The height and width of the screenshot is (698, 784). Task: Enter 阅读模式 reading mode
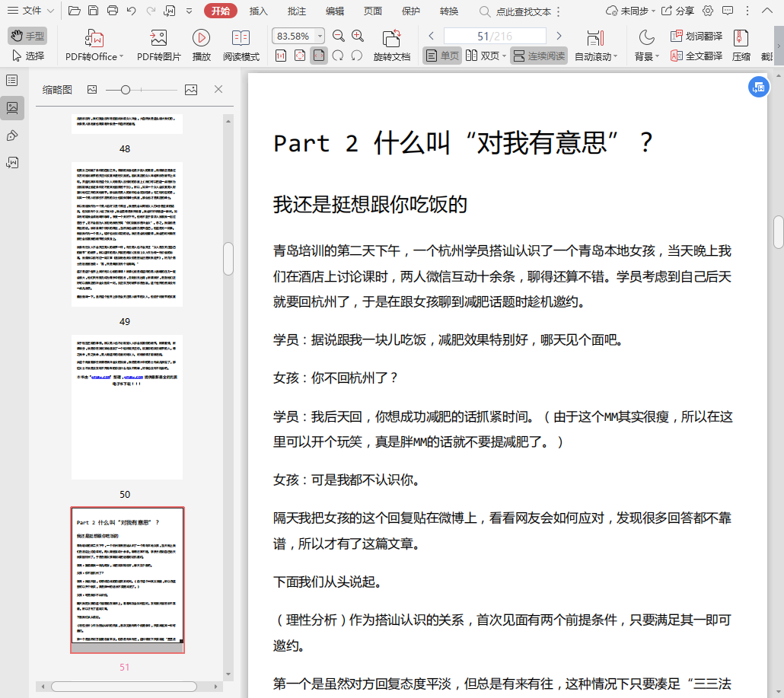tap(241, 39)
